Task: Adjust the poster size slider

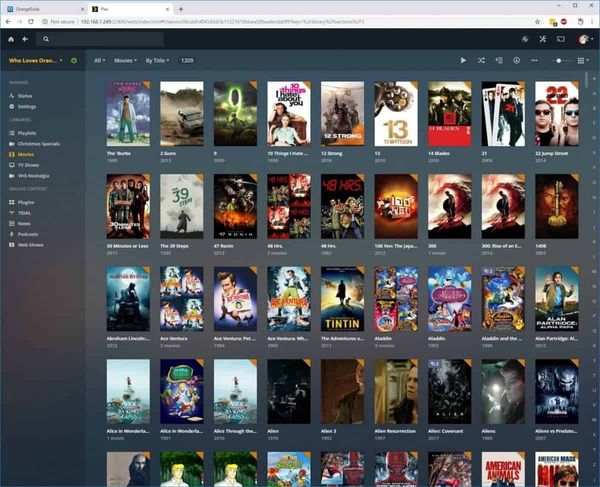Action: [562, 60]
